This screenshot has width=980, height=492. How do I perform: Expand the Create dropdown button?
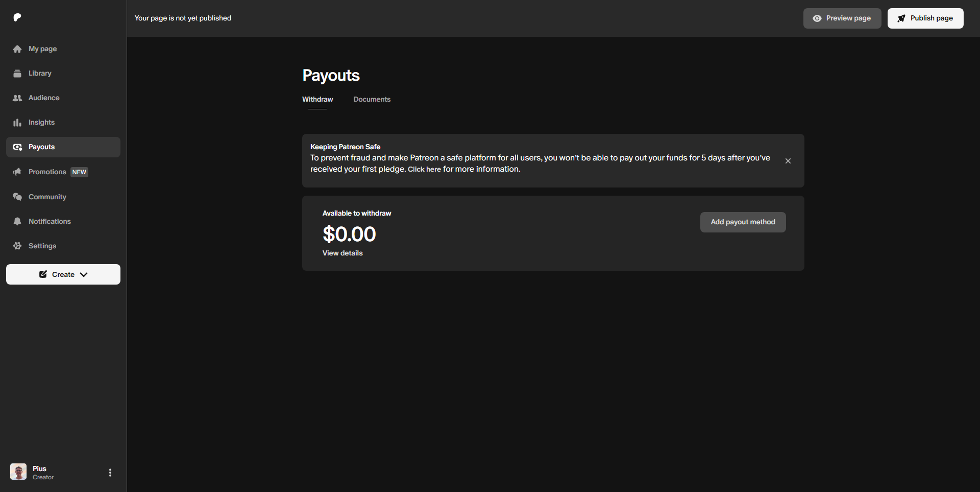click(x=63, y=274)
